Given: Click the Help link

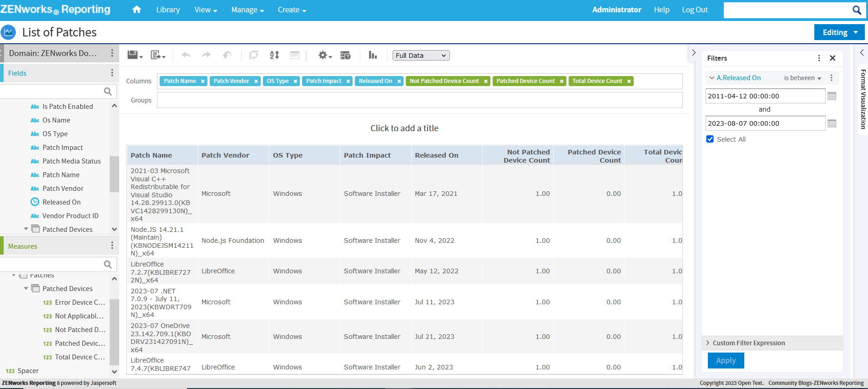Looking at the screenshot, I should point(661,10).
